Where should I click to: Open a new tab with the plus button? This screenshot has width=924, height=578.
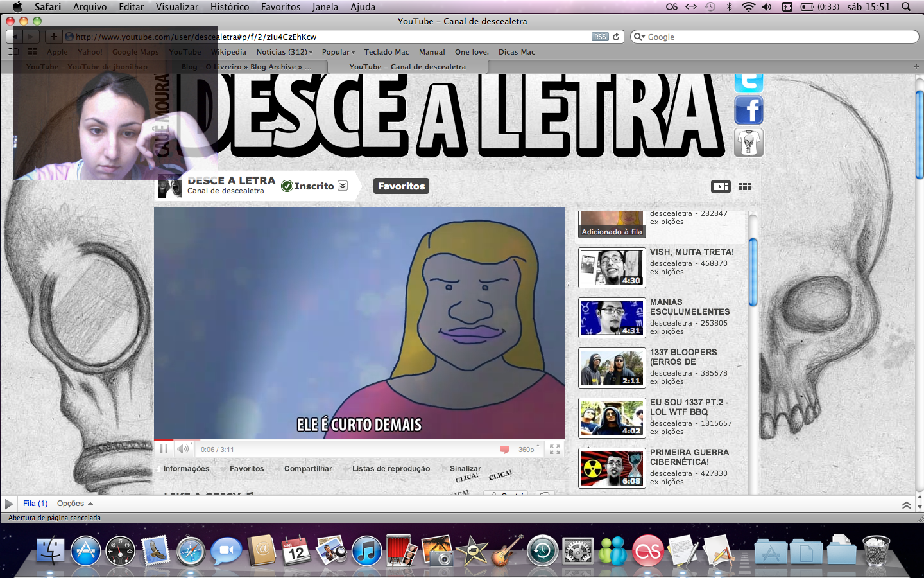pos(916,67)
